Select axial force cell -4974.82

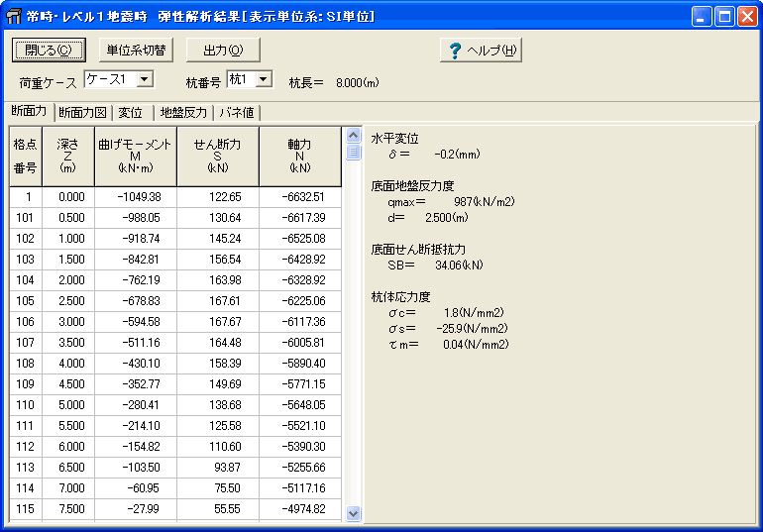[x=299, y=509]
